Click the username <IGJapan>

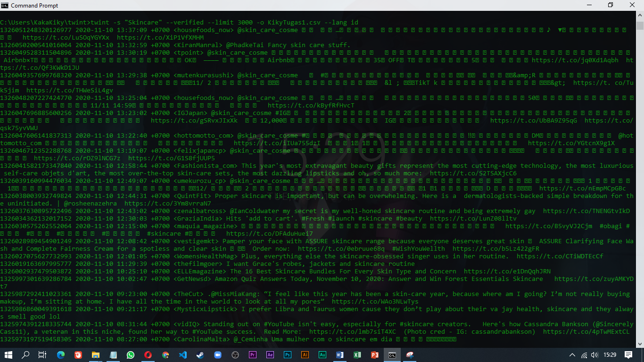click(190, 113)
